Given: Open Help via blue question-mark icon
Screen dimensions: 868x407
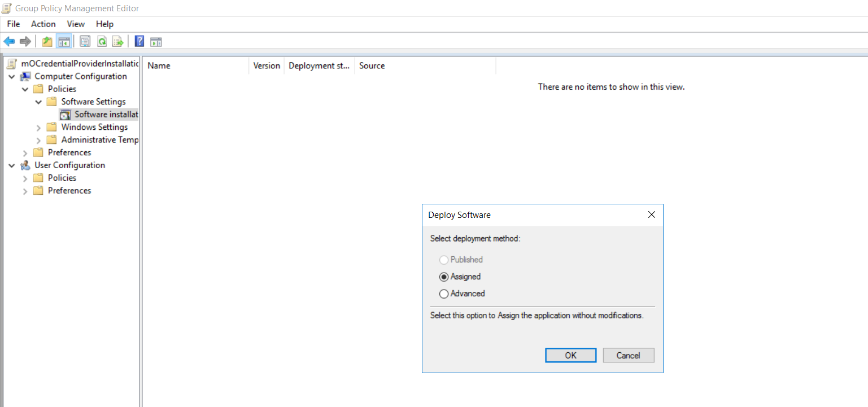Looking at the screenshot, I should pos(139,41).
